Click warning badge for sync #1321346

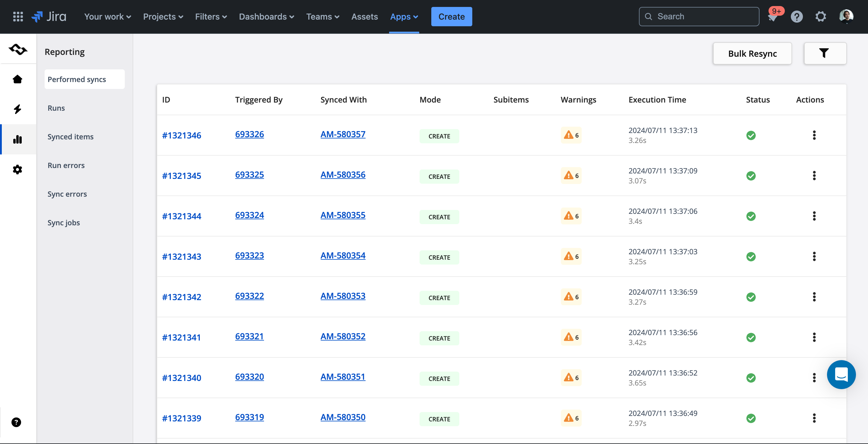(x=571, y=135)
